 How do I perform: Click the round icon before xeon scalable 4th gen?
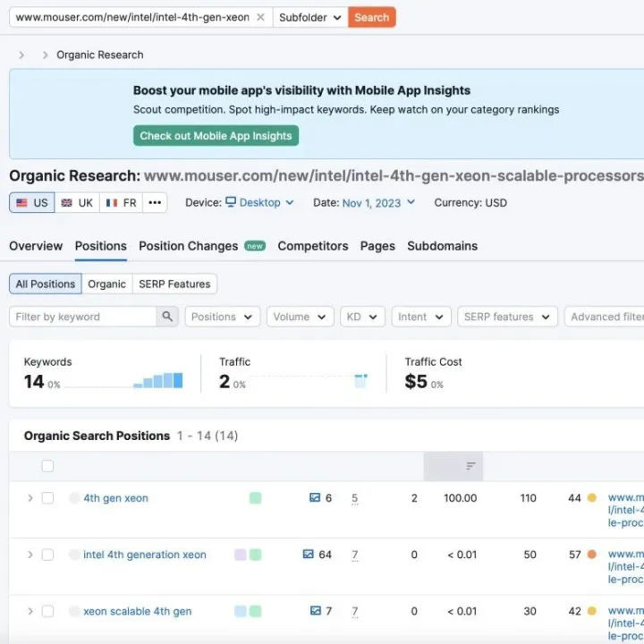[74, 611]
